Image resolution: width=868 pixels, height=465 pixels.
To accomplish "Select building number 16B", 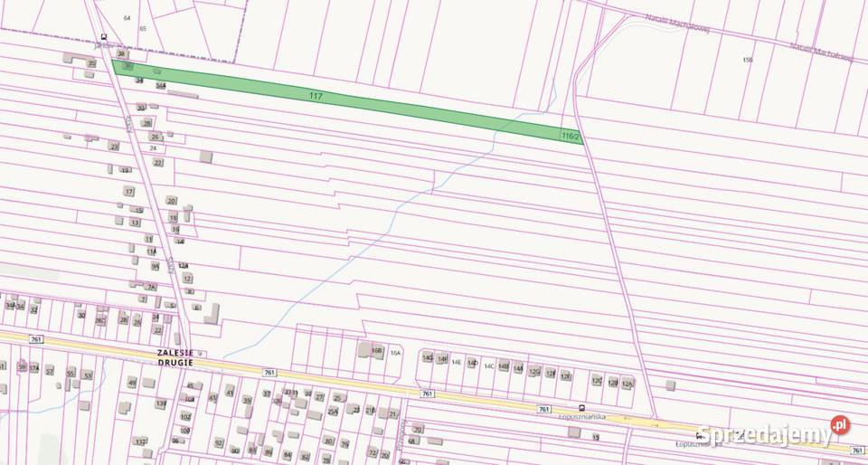I will tap(377, 349).
